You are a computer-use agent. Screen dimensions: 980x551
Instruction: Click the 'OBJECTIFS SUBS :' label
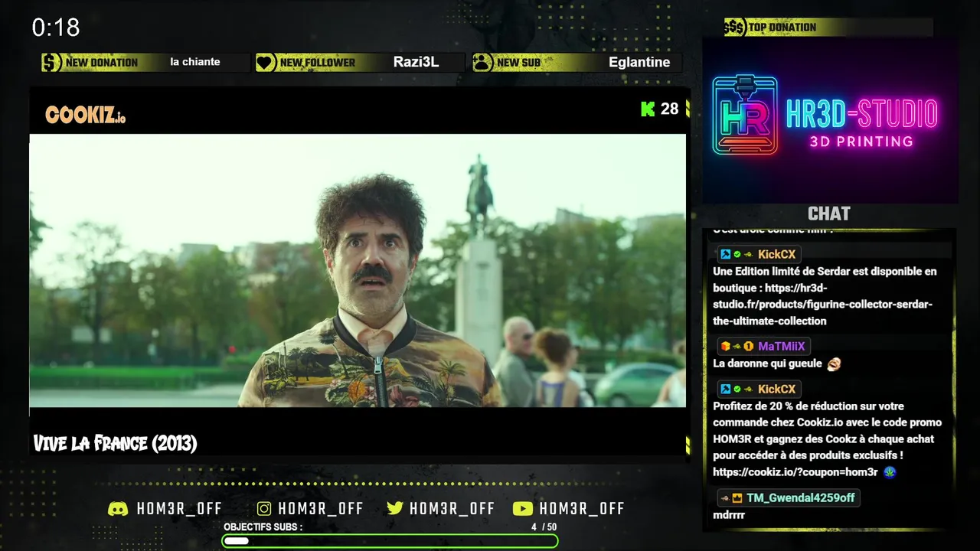click(x=263, y=527)
